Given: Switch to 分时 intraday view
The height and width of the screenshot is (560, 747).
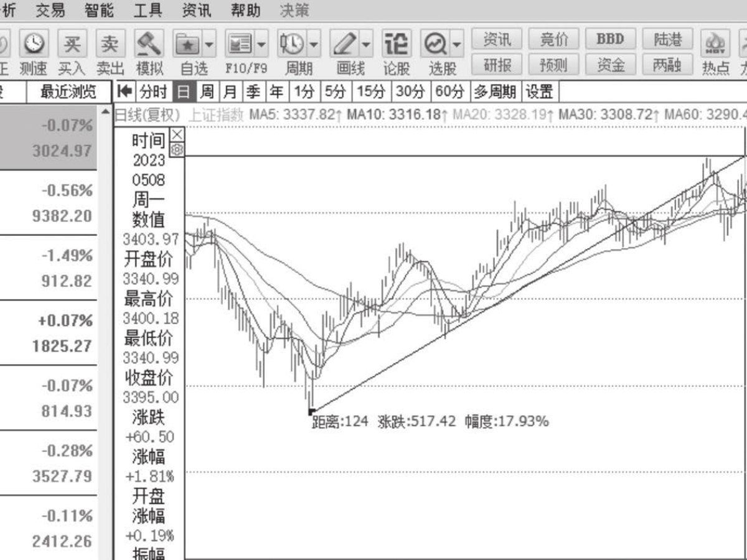Looking at the screenshot, I should [x=153, y=92].
